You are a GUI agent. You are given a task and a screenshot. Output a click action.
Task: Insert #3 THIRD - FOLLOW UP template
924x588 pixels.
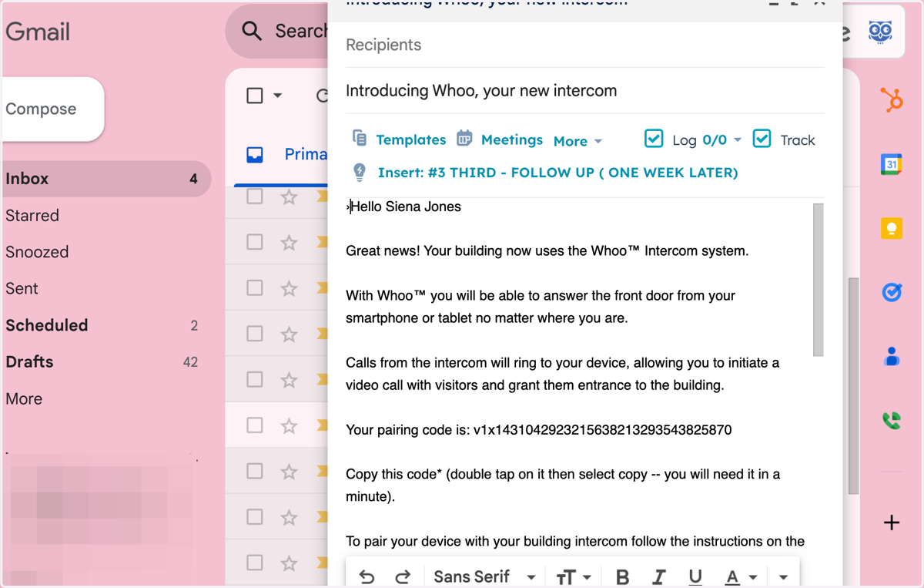pos(557,173)
